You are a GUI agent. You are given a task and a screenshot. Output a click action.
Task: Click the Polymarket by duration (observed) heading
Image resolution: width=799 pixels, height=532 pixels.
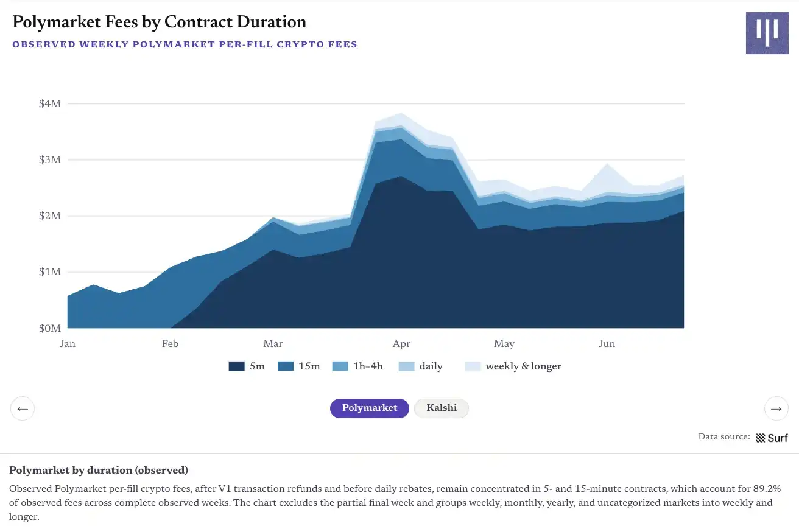pyautogui.click(x=99, y=471)
